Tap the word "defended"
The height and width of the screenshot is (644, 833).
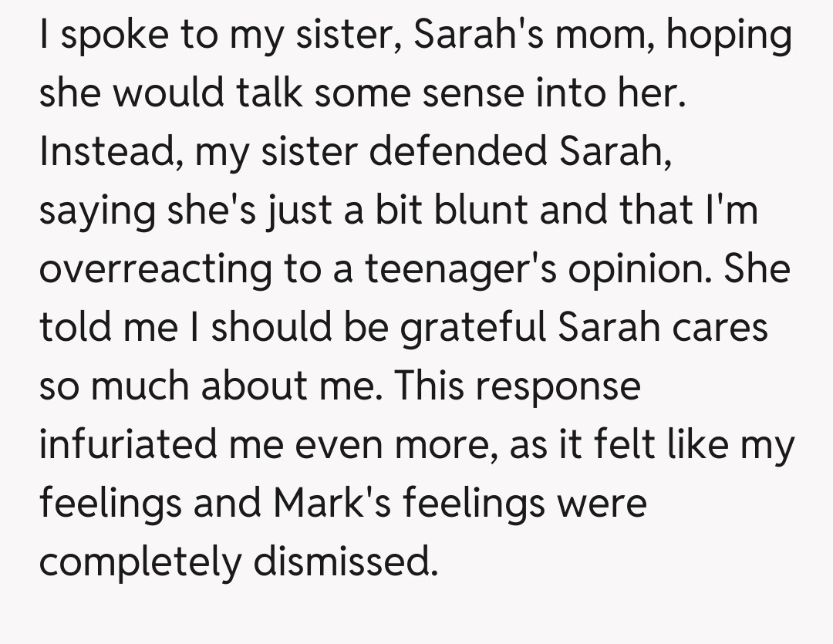pyautogui.click(x=458, y=153)
